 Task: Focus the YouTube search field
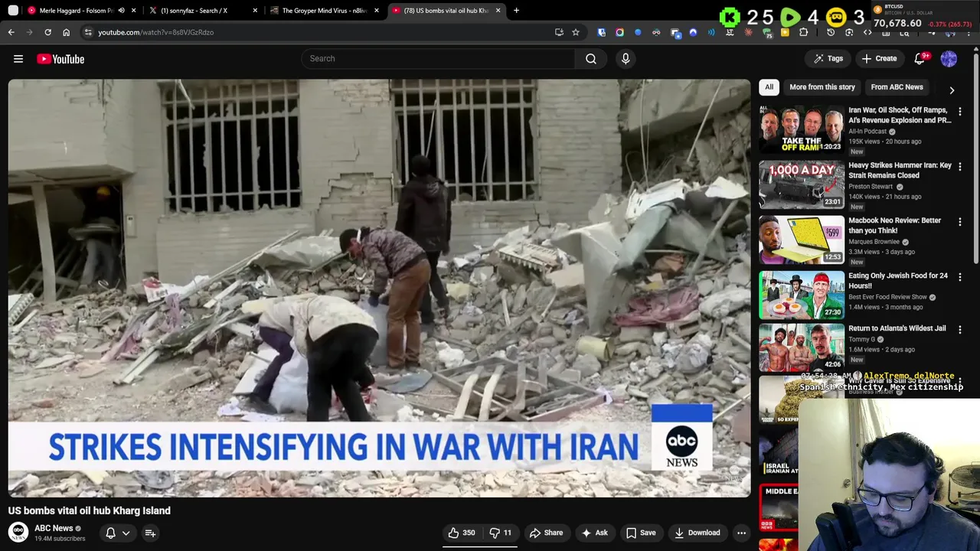[x=439, y=59]
